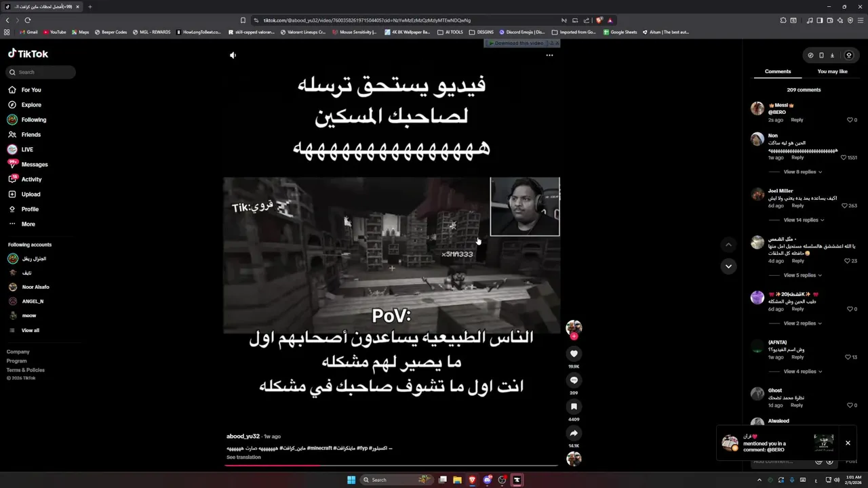Open the Windows Start menu
The image size is (868, 488).
click(351, 480)
